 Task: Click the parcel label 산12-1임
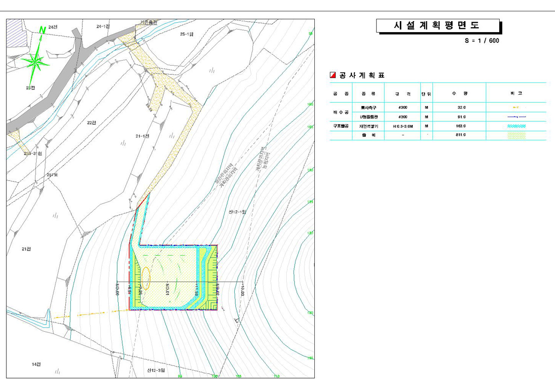tap(237, 212)
